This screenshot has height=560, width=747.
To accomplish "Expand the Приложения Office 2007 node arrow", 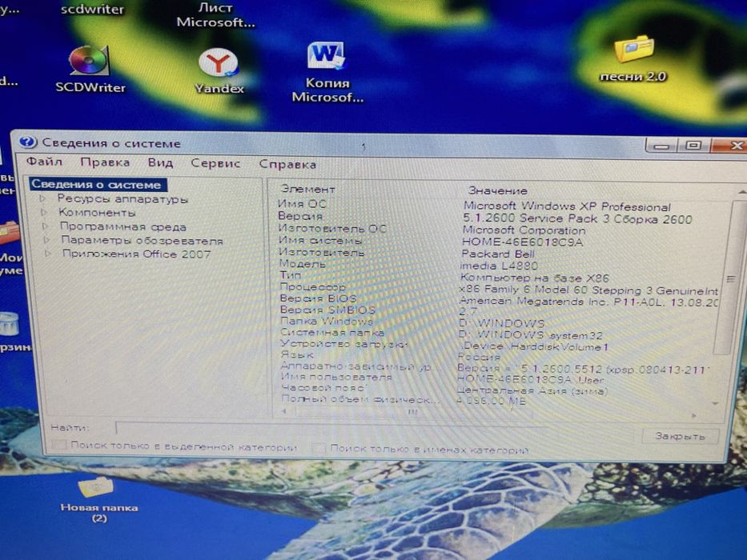I will pyautogui.click(x=48, y=254).
